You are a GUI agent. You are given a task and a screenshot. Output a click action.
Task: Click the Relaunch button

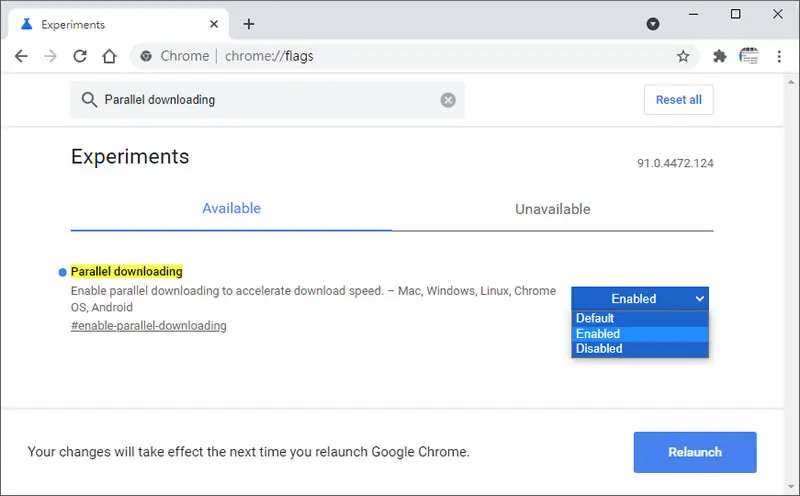pos(695,452)
